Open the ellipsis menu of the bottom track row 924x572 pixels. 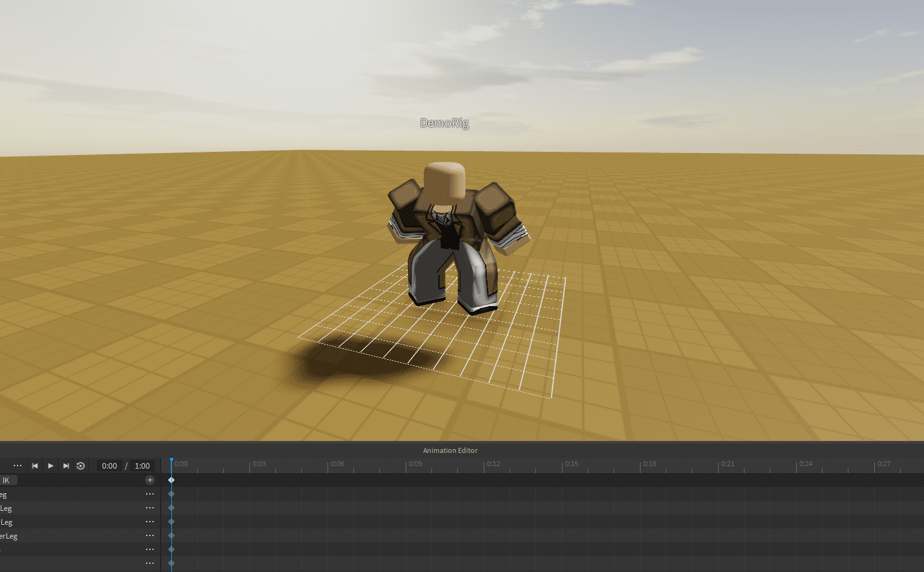[x=149, y=563]
